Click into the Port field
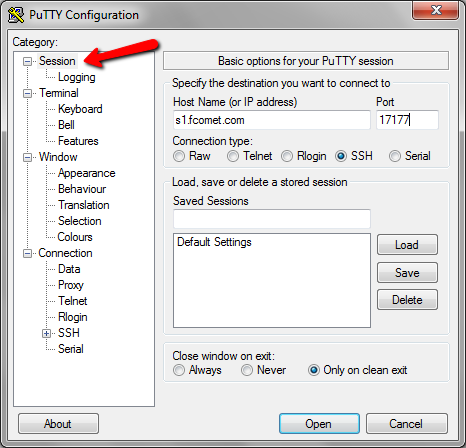This screenshot has height=448, width=466. (x=407, y=120)
